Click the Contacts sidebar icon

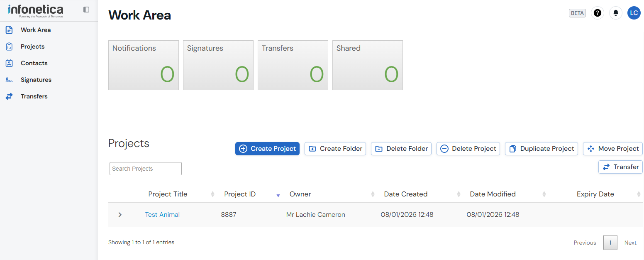9,63
